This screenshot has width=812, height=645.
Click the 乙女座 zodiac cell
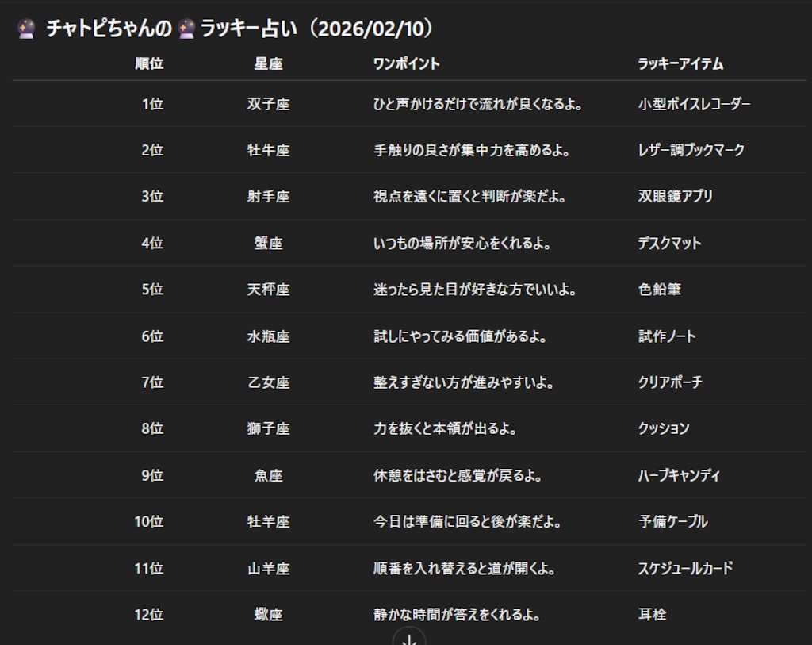tap(268, 382)
